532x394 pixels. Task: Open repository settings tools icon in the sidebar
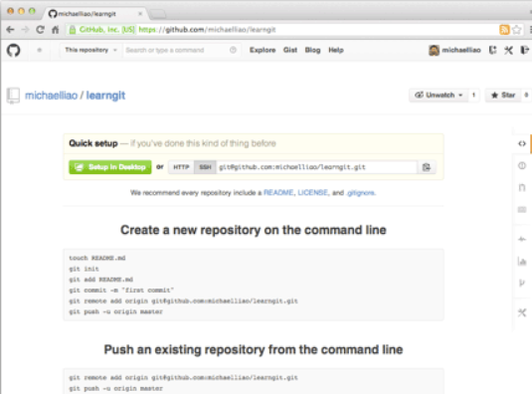[522, 312]
